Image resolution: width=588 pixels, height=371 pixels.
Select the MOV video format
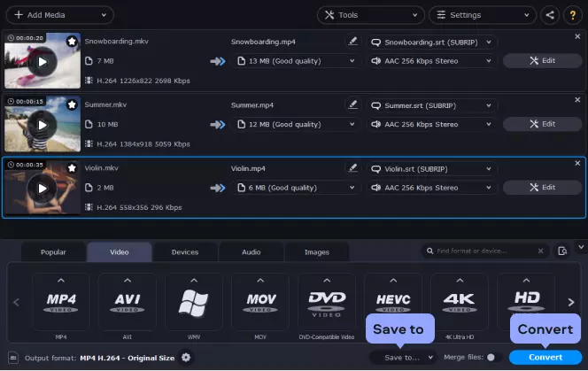[x=260, y=302]
